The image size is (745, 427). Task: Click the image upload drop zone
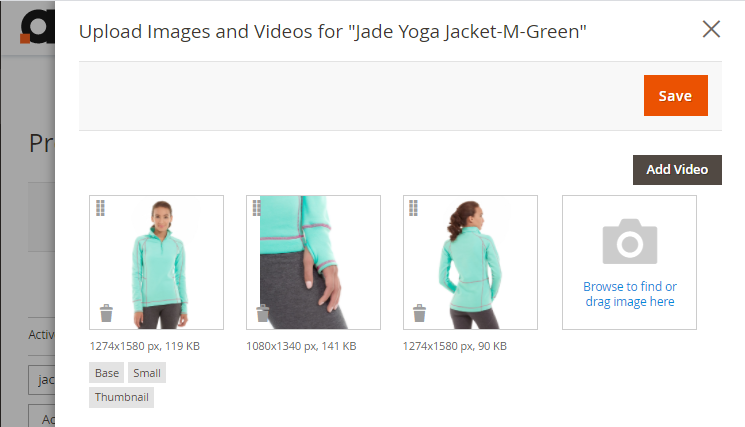point(630,262)
